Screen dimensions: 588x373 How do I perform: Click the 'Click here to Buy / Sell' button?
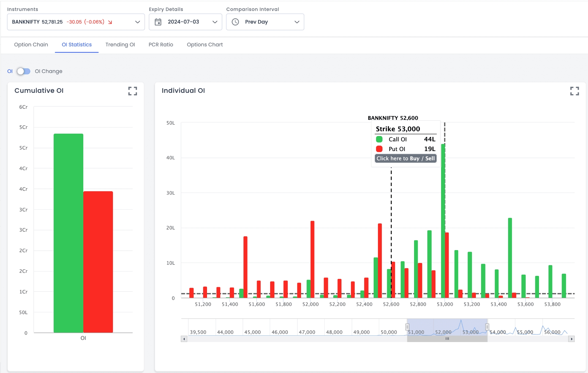[x=405, y=158]
